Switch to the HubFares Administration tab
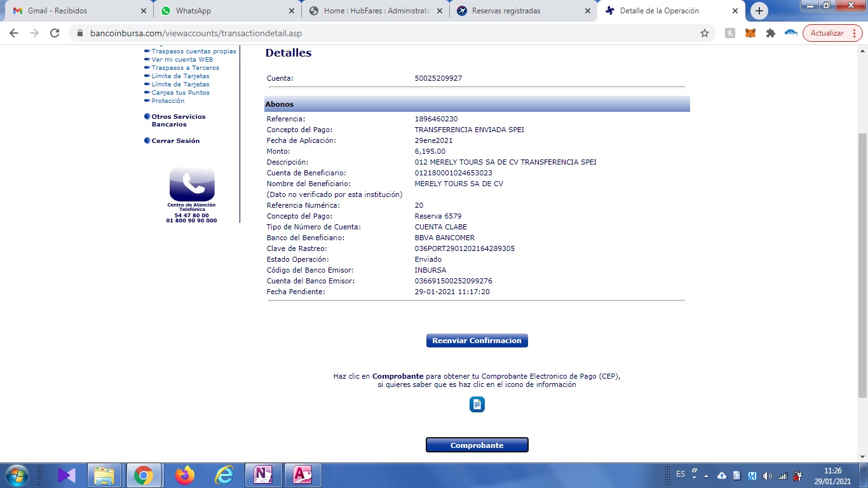Image resolution: width=868 pixels, height=488 pixels. pos(375,11)
